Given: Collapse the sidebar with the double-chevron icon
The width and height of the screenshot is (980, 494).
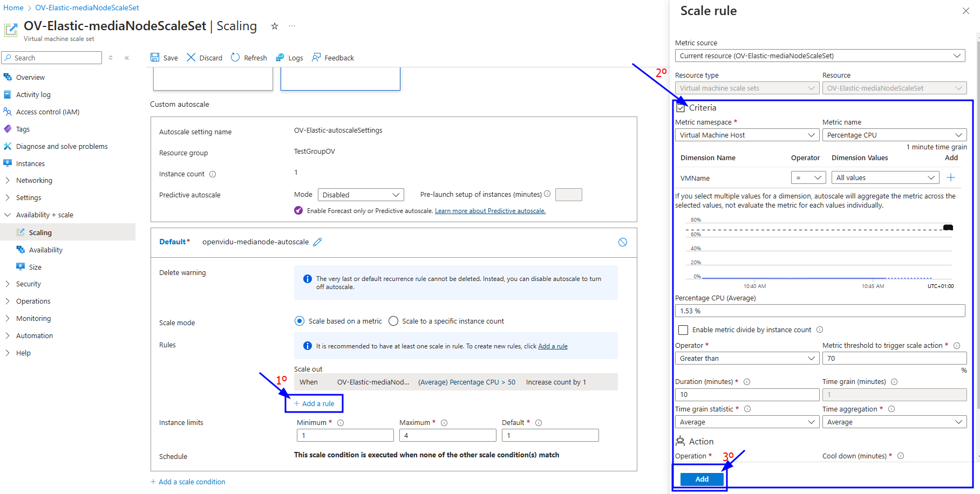Looking at the screenshot, I should click(x=127, y=58).
